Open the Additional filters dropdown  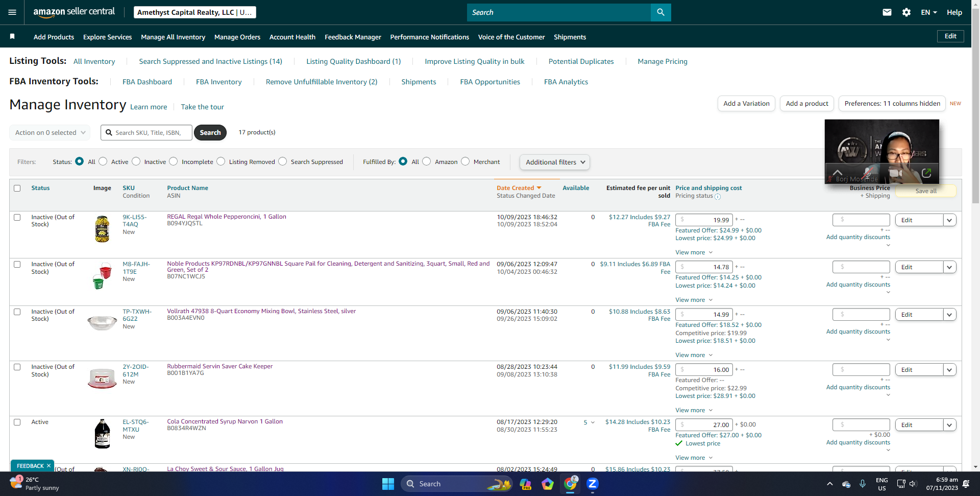[x=555, y=162]
